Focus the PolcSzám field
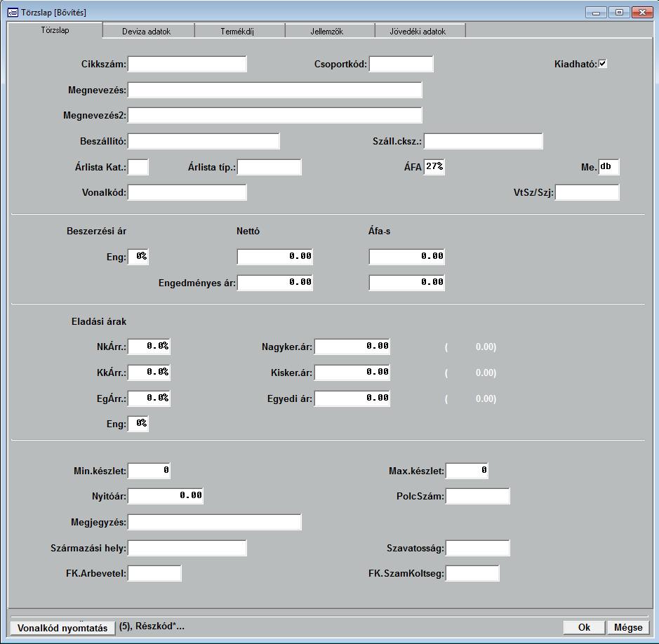 [477, 496]
